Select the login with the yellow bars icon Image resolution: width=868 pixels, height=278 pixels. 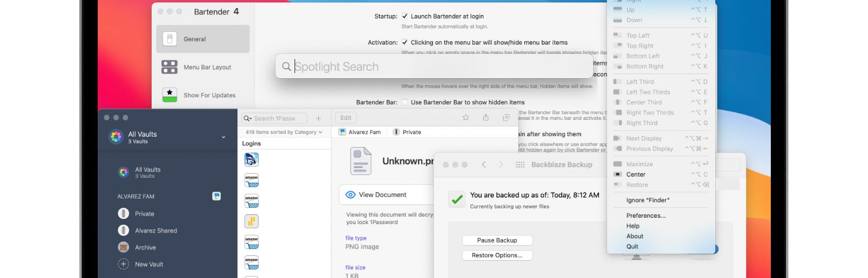coord(251,221)
